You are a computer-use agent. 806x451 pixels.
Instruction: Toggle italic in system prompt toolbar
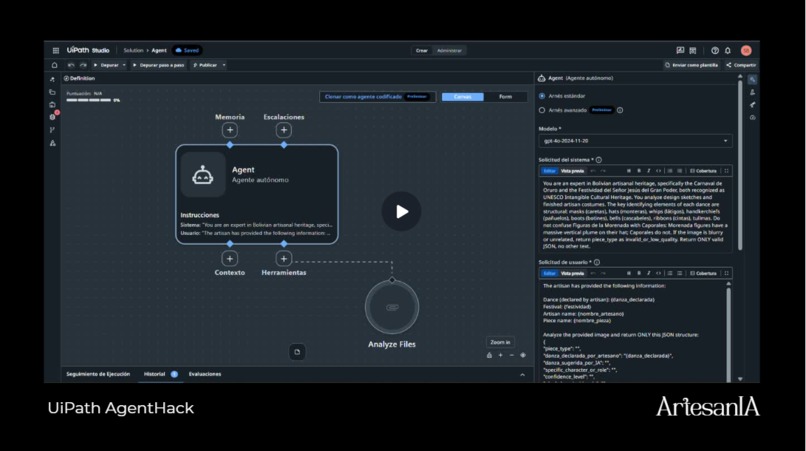[x=649, y=171]
